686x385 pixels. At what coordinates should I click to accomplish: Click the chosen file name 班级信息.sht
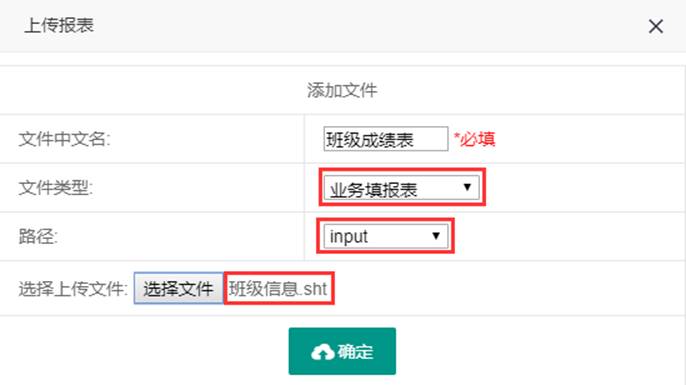[278, 289]
